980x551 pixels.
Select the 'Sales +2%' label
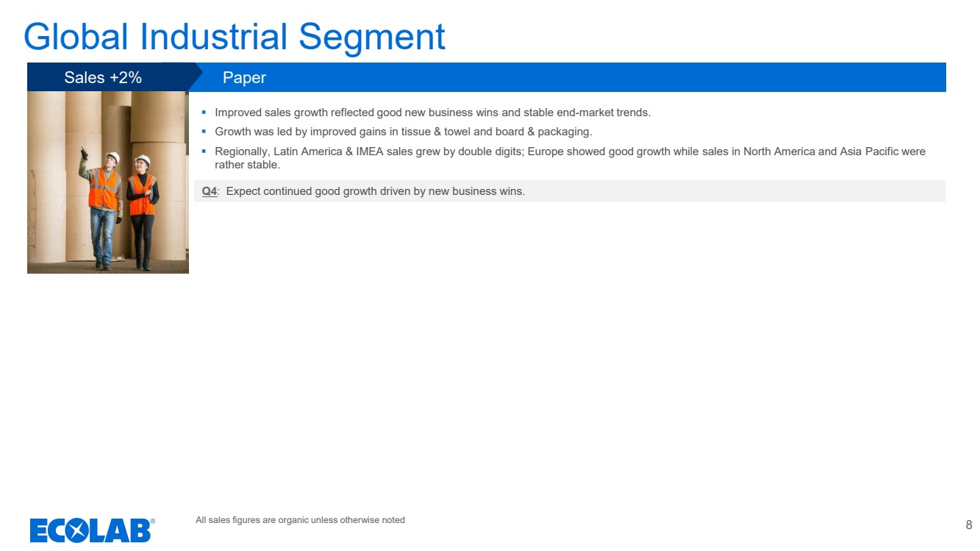[103, 77]
